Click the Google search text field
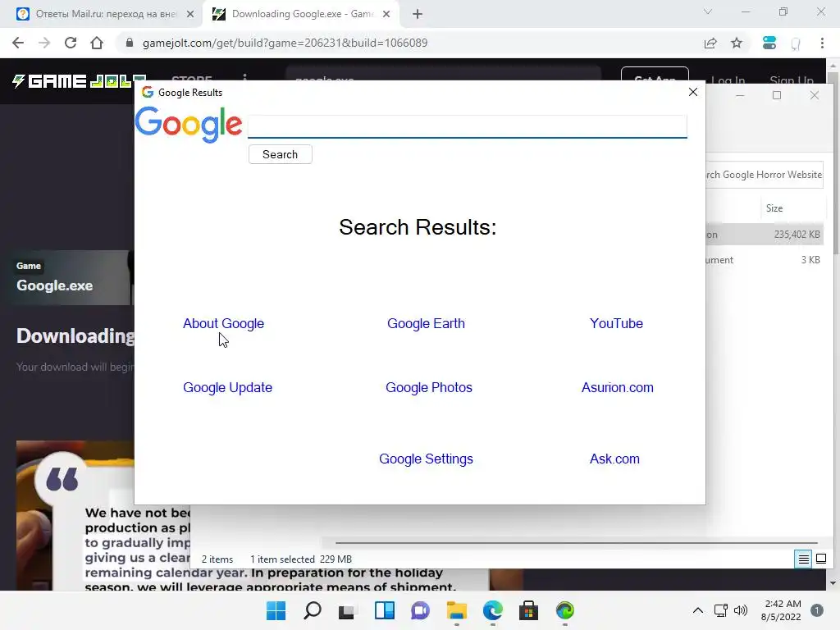The image size is (840, 630). (x=467, y=126)
